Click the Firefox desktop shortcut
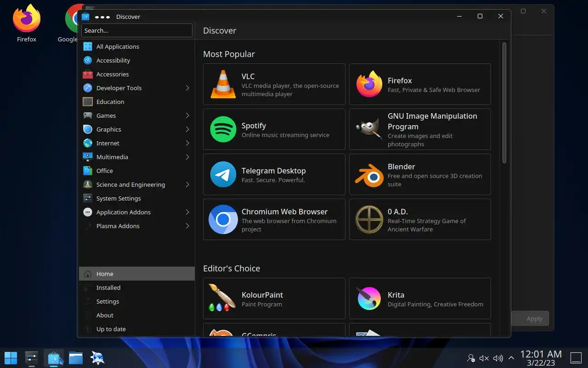This screenshot has width=588, height=368. coord(27,23)
